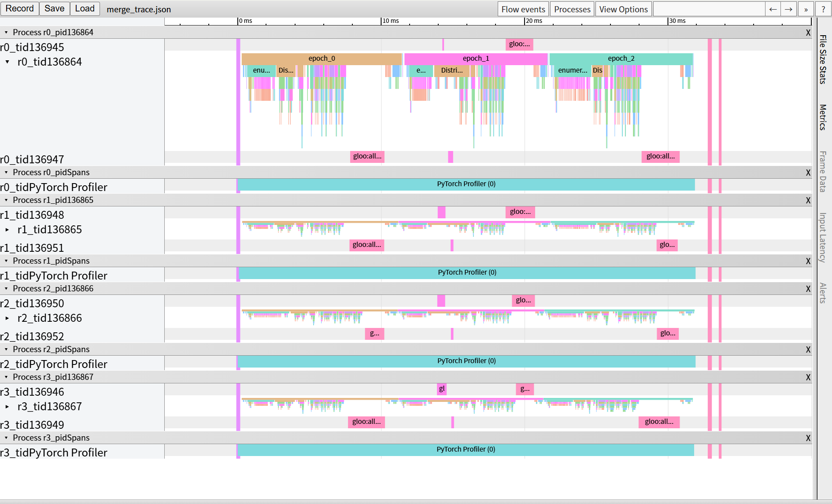Select PyTorch Profiler (0) span in r3
832x504 pixels.
coord(466,450)
